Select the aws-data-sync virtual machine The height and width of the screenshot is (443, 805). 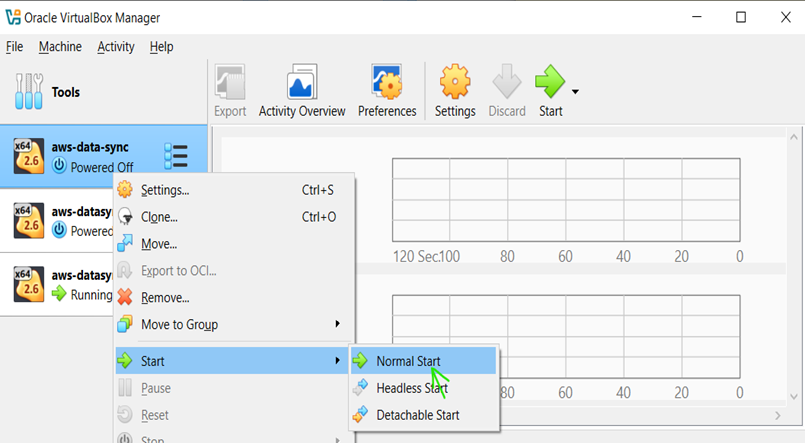(x=103, y=156)
